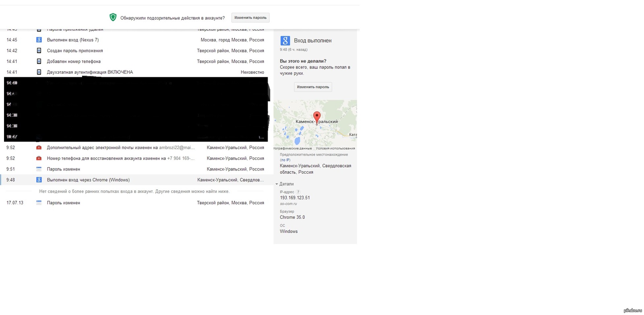Click the icon beside Добавлен номер телефона
The width and height of the screenshot is (644, 315).
pos(39,61)
